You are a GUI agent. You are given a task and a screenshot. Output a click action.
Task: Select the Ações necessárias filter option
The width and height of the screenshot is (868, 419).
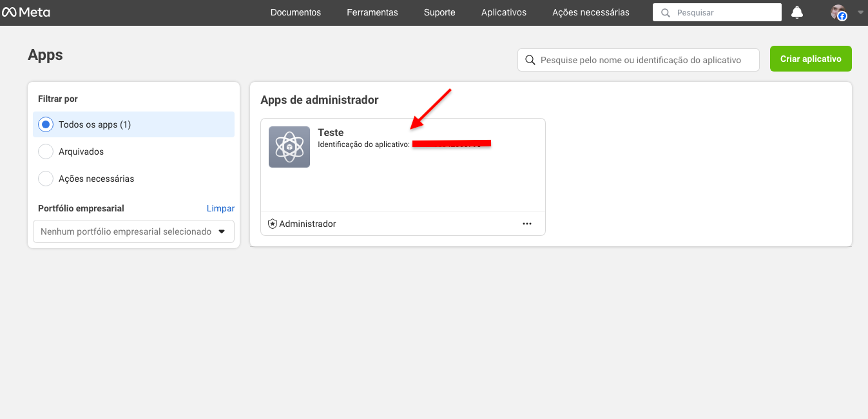[133, 179]
